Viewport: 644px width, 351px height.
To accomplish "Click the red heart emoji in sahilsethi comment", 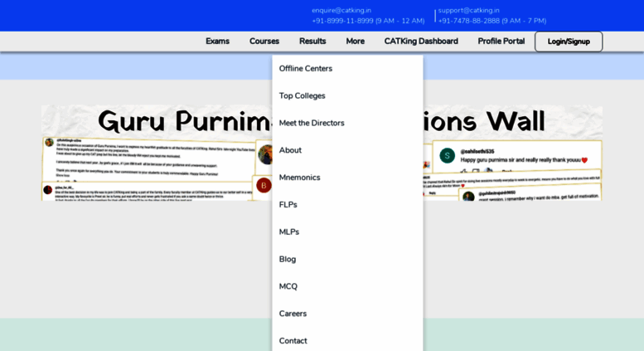I will pyautogui.click(x=584, y=160).
